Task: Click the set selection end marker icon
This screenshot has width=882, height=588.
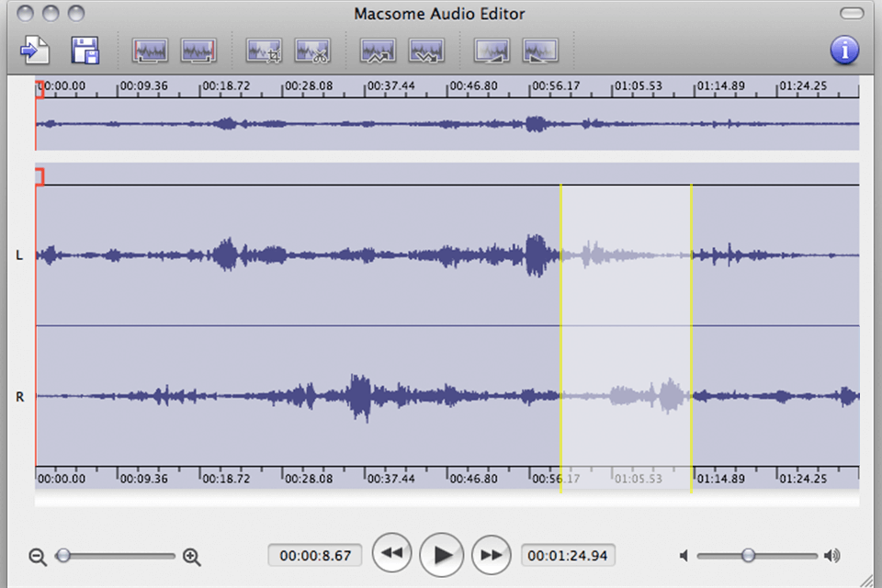Action: click(198, 51)
